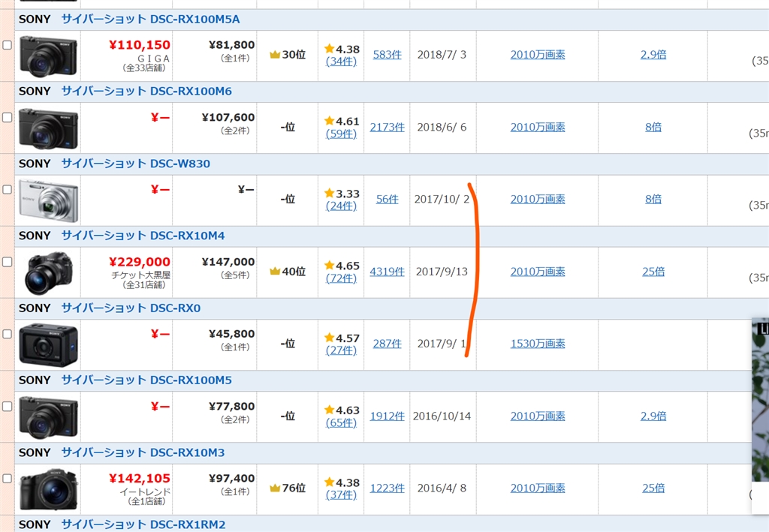This screenshot has height=532, width=769.
Task: Click the ¥81,800 used price
Action: tap(231, 45)
